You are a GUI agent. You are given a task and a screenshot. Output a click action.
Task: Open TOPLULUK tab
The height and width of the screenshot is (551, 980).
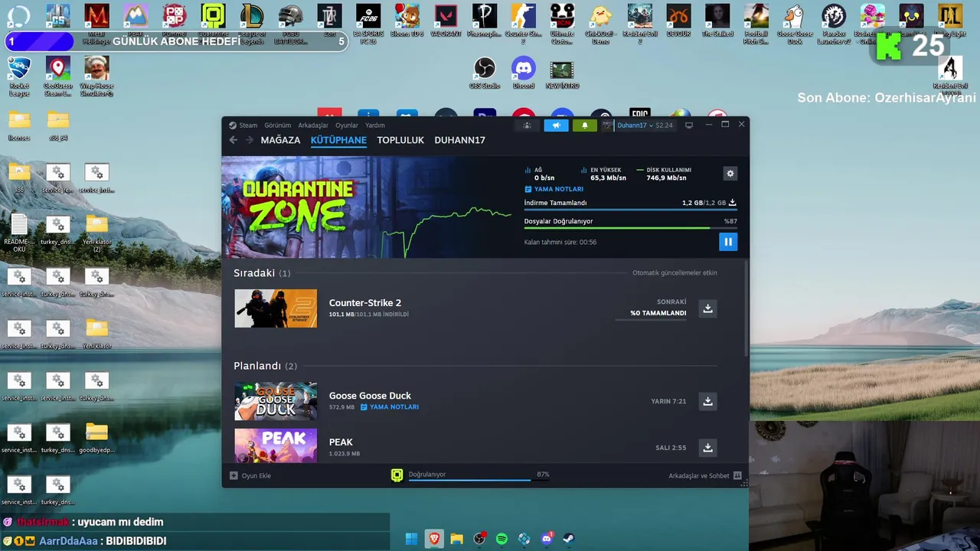pos(400,140)
